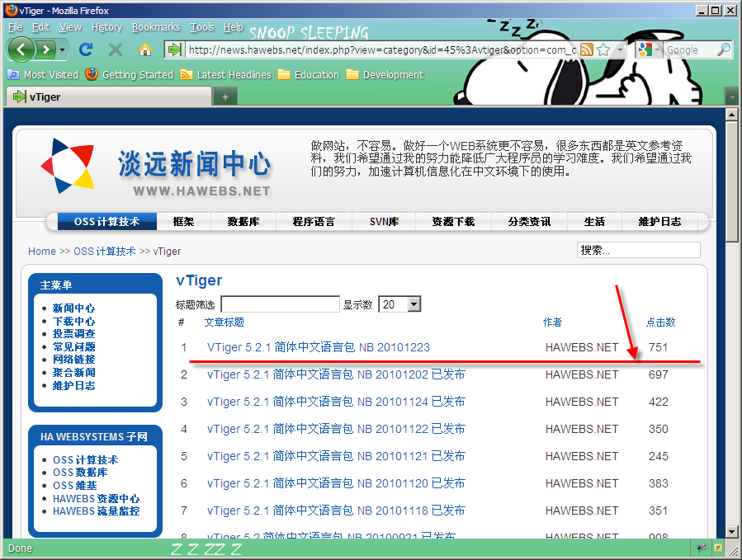742x560 pixels.
Task: Open the File menu
Action: tap(15, 27)
